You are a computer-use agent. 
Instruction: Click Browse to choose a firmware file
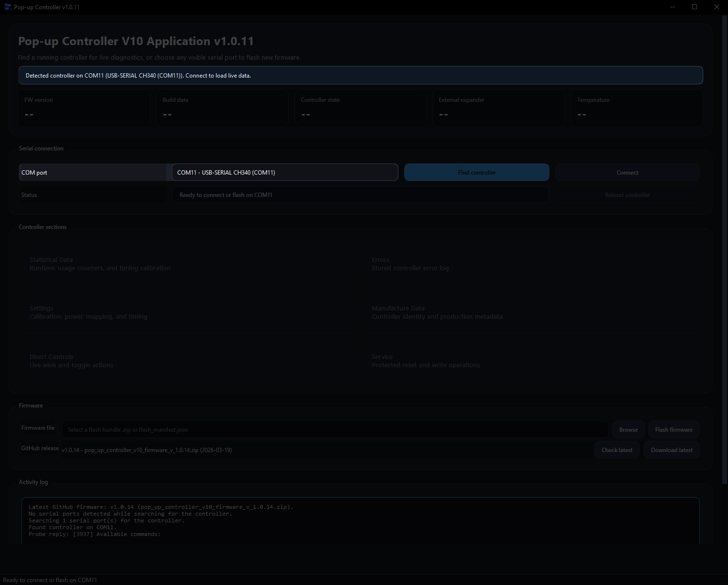point(628,429)
